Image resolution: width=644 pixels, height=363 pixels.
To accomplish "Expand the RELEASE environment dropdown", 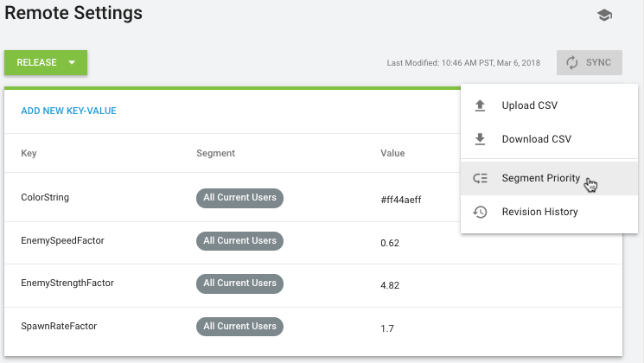I will coord(73,62).
